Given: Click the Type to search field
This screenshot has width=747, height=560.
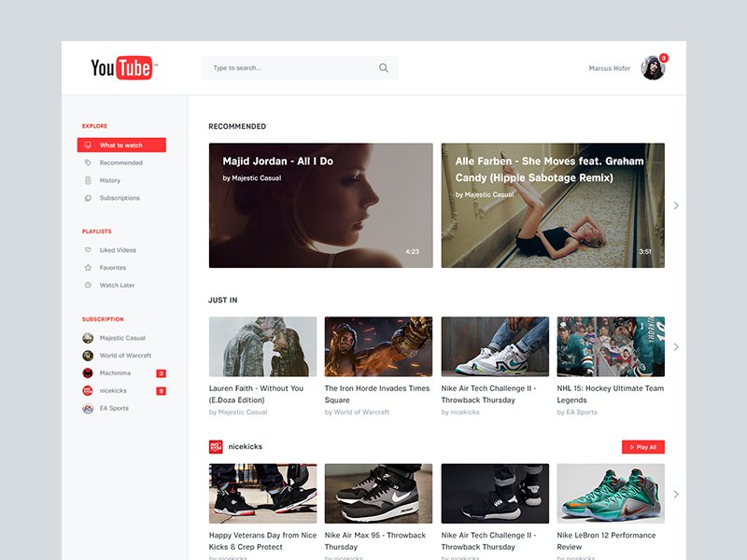Looking at the screenshot, I should click(x=300, y=68).
